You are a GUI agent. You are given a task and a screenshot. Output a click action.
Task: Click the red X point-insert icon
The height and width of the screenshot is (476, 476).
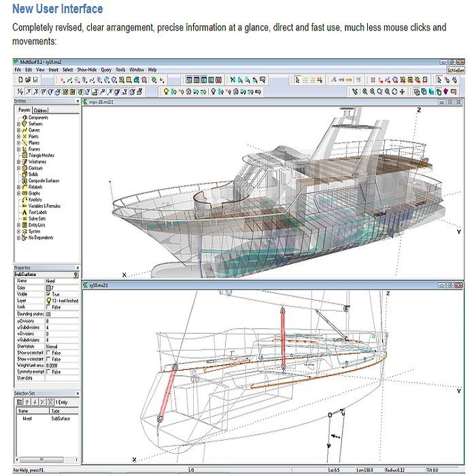click(63, 80)
